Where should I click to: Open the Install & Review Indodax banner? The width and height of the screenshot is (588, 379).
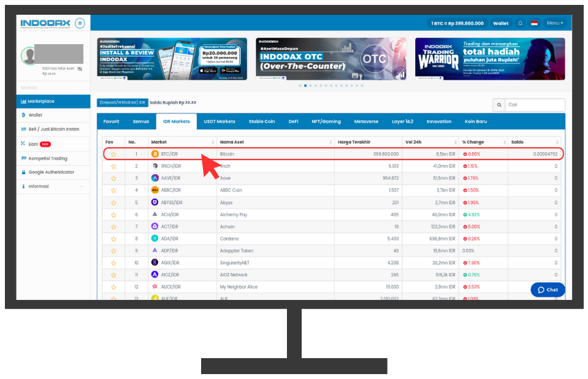(x=172, y=59)
